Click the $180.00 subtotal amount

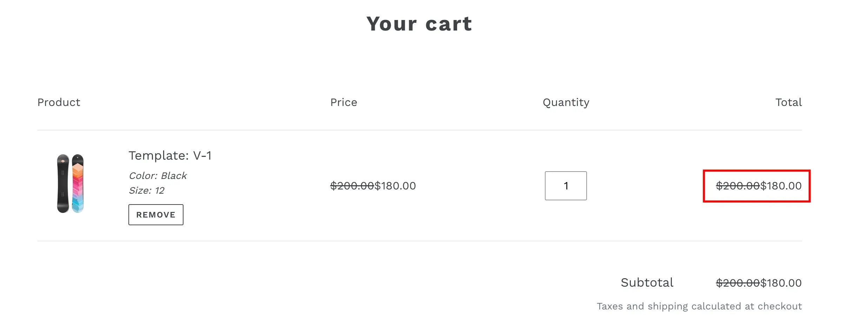(x=781, y=283)
